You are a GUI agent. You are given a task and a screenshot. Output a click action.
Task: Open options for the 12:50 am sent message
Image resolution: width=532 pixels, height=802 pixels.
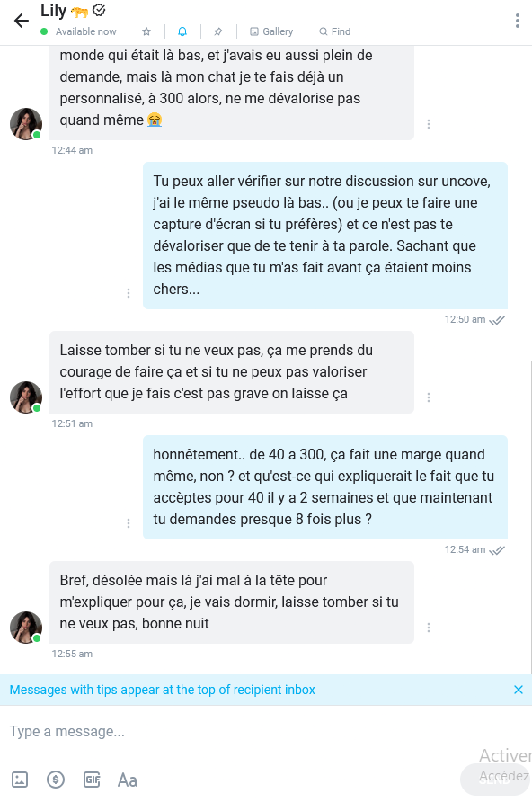tap(129, 293)
